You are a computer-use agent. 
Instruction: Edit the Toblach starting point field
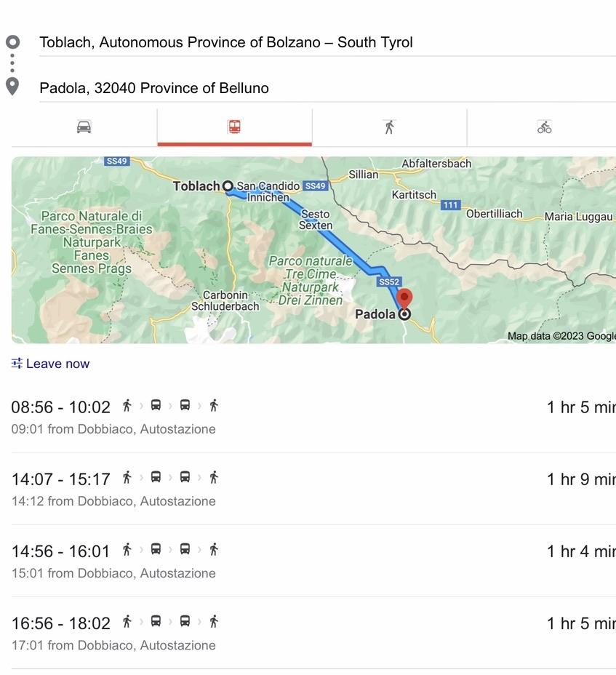[225, 42]
